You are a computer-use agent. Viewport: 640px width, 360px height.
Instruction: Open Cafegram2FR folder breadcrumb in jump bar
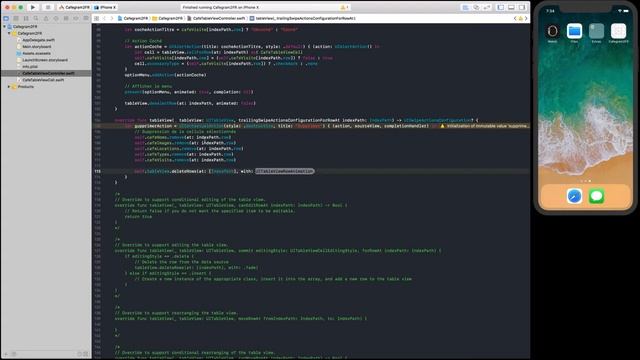point(168,18)
